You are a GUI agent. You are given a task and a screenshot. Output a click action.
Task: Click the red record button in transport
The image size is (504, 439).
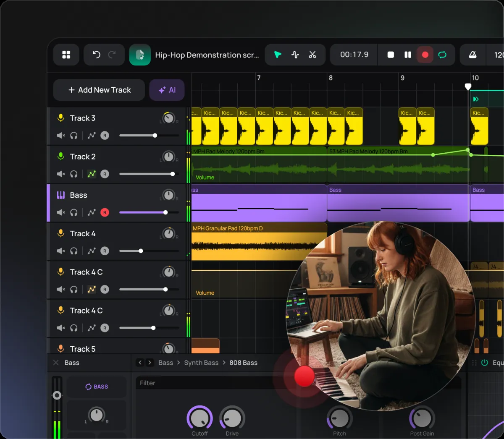[x=425, y=55]
